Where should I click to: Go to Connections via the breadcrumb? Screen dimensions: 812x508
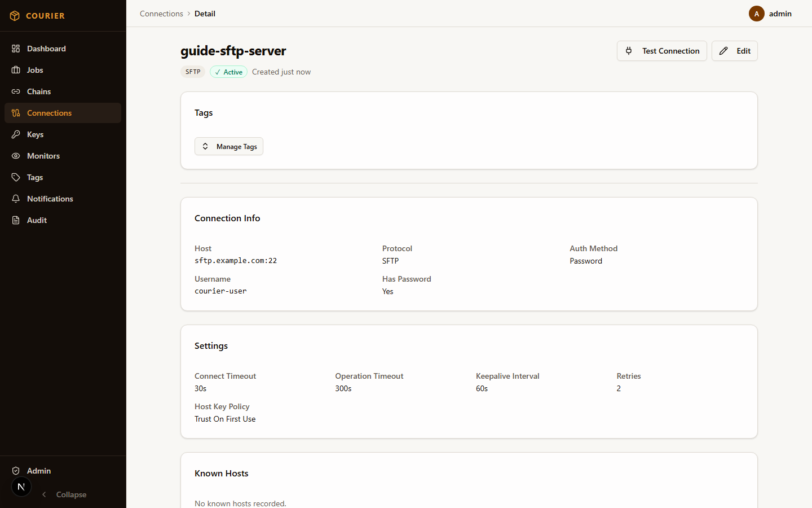161,14
